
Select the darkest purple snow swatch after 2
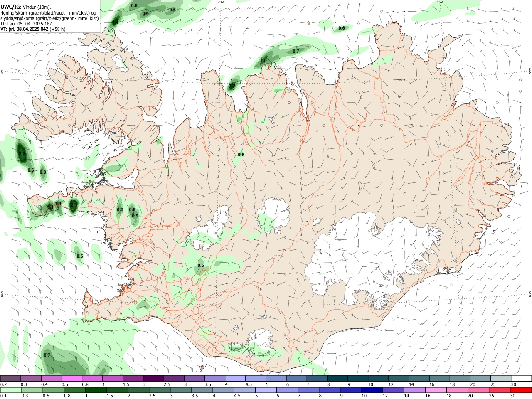(153, 378)
